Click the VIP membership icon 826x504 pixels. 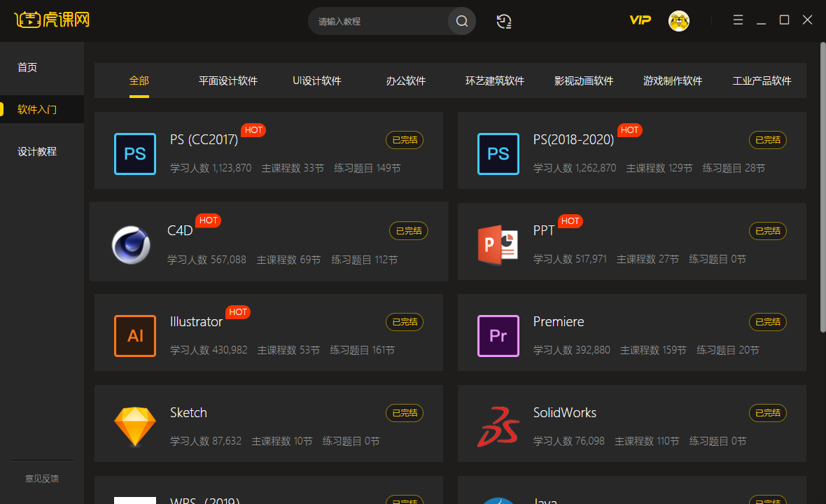pos(640,21)
